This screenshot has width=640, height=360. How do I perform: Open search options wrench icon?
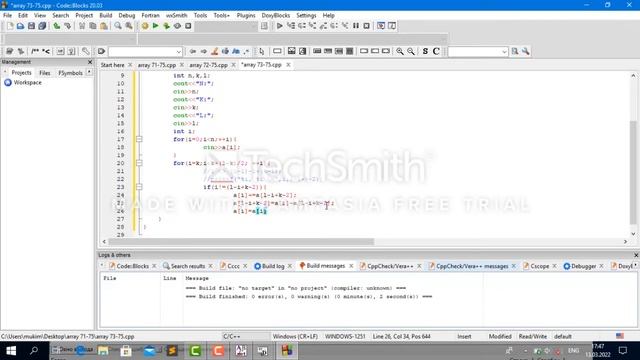coord(526,51)
